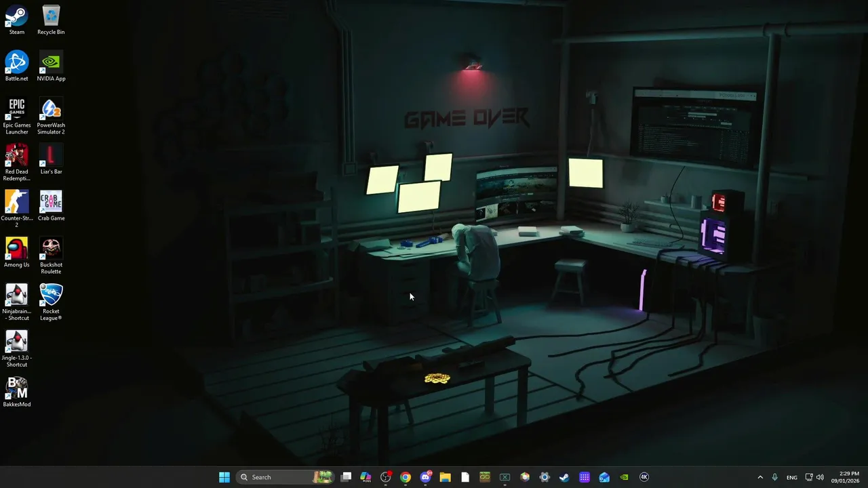Open the green-bordered X app on taskbar

tap(505, 477)
